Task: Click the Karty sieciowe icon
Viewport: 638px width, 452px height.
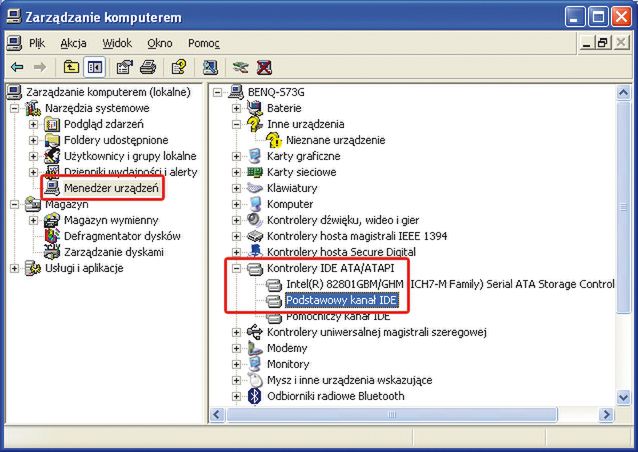Action: [255, 172]
